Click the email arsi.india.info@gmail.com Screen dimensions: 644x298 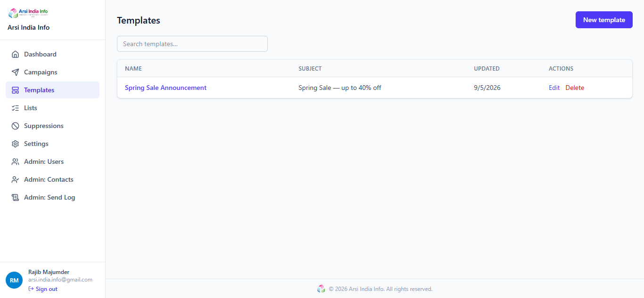[60, 280]
